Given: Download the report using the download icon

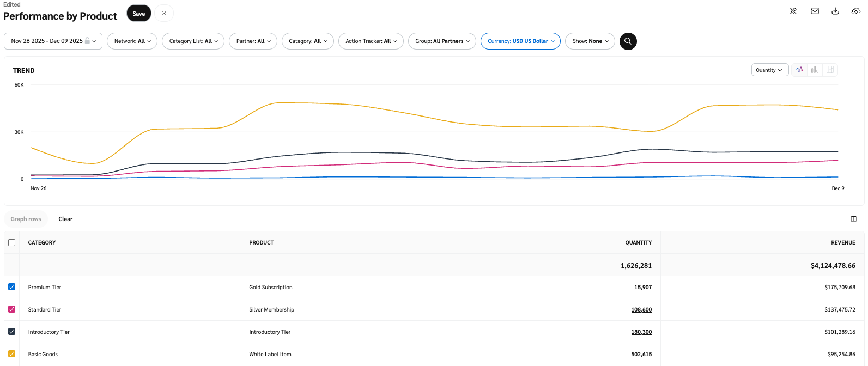Looking at the screenshot, I should coord(835,11).
